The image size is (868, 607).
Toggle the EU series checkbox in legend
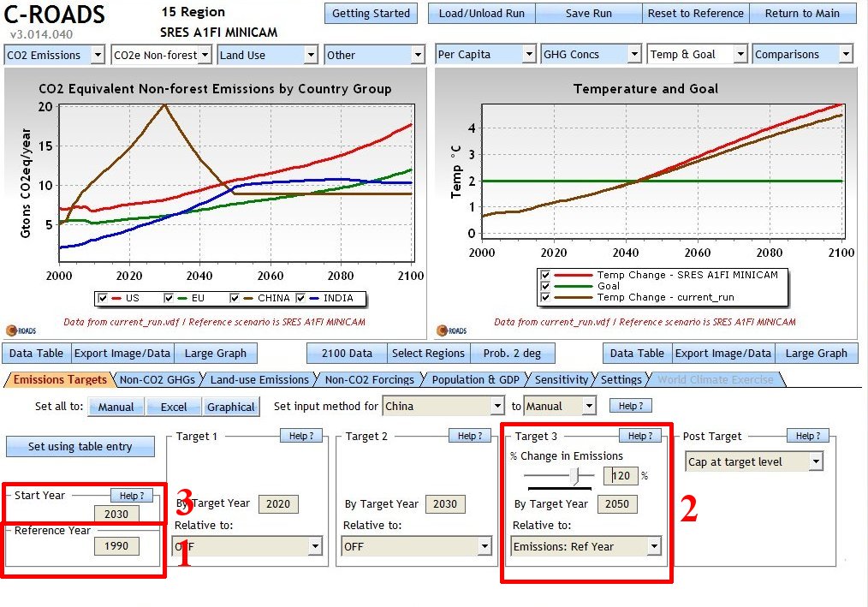[x=169, y=298]
